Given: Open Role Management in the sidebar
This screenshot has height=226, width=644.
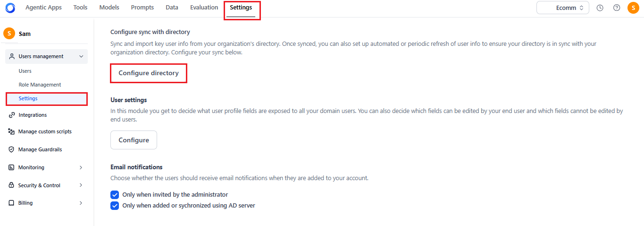Looking at the screenshot, I should [40, 85].
